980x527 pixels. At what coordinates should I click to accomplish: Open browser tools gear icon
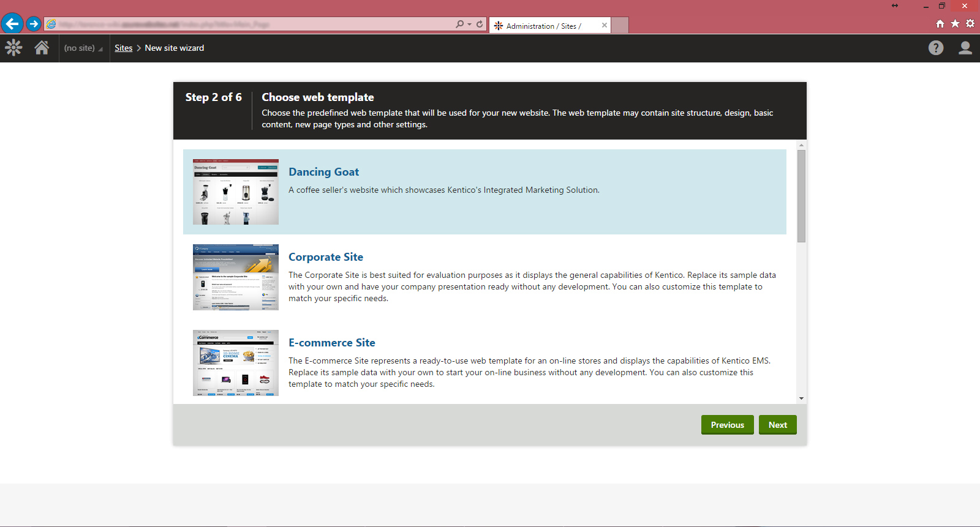pos(970,23)
